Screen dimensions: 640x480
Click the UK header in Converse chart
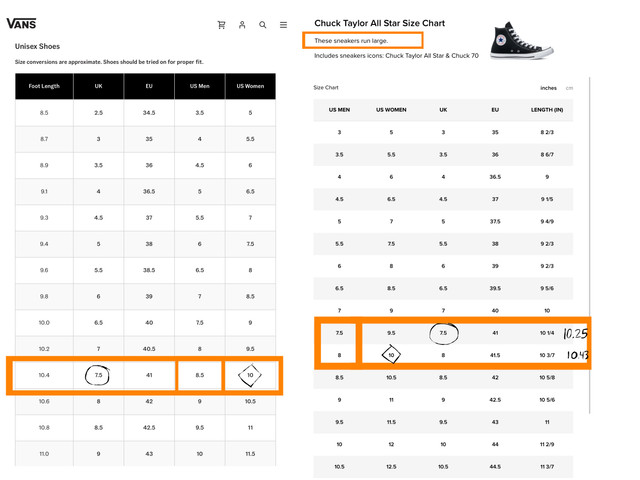443,110
